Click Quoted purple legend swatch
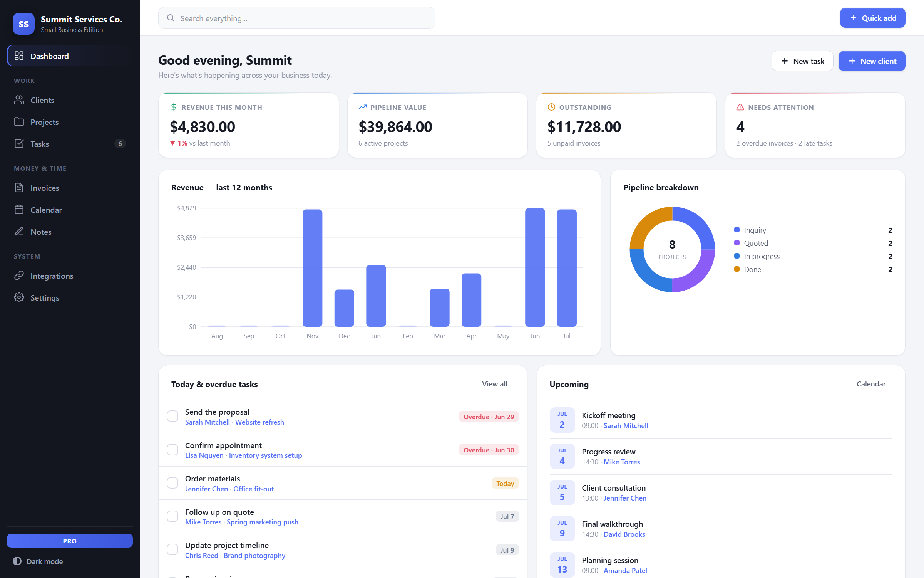Image resolution: width=924 pixels, height=578 pixels. (737, 243)
